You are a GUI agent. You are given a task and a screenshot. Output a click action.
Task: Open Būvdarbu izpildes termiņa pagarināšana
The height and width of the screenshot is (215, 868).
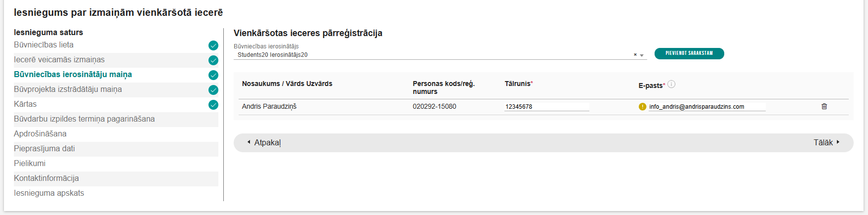click(84, 119)
